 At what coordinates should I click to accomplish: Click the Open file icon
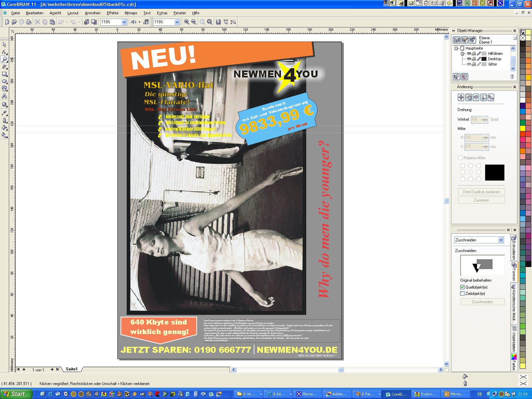(x=14, y=22)
